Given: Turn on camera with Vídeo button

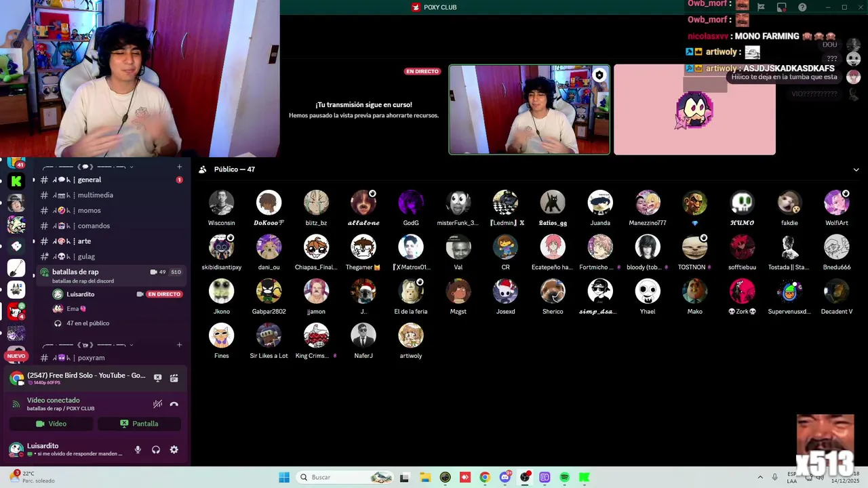Looking at the screenshot, I should [51, 424].
